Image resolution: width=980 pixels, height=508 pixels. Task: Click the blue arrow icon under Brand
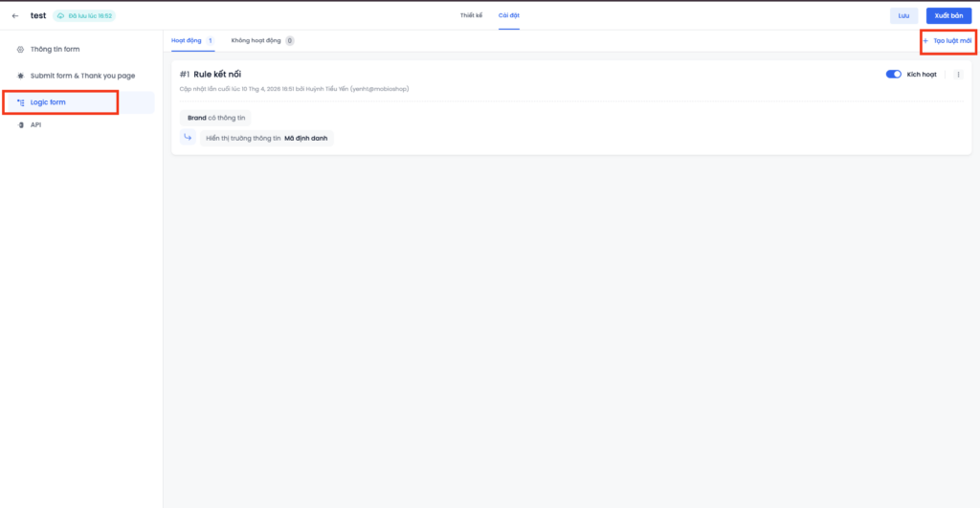pyautogui.click(x=188, y=138)
